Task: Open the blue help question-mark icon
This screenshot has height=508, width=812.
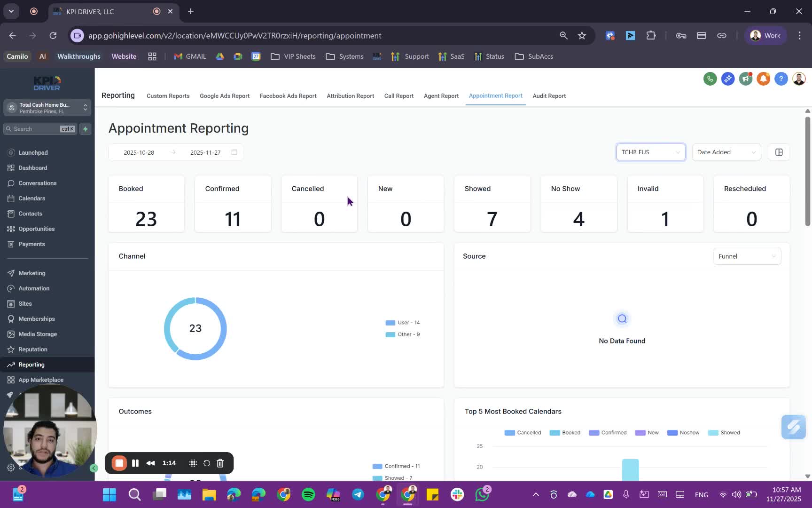Action: point(781,79)
